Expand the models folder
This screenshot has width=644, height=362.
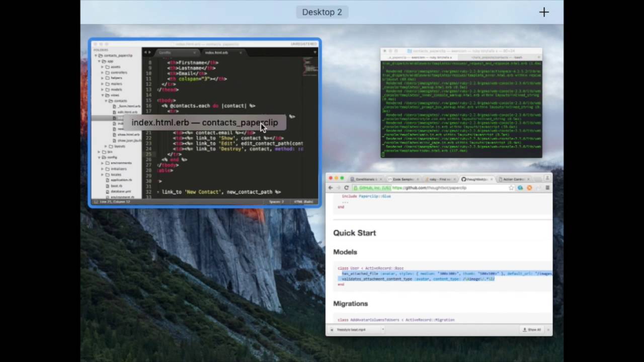click(103, 89)
